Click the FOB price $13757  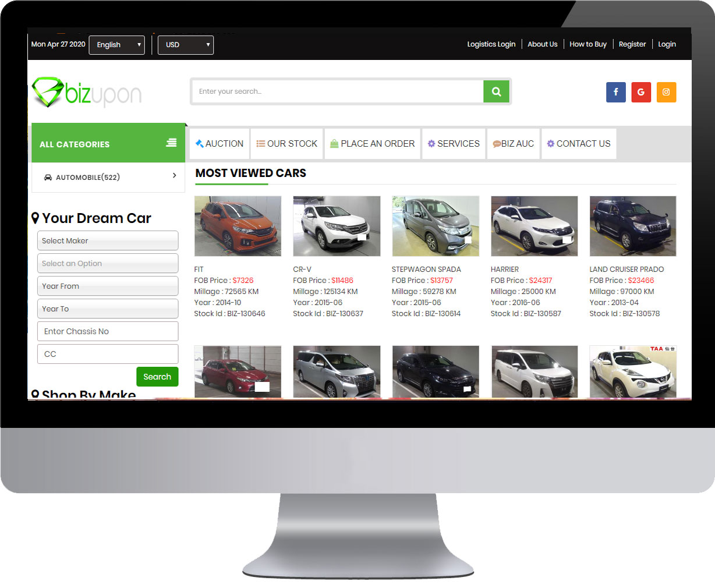pyautogui.click(x=441, y=281)
